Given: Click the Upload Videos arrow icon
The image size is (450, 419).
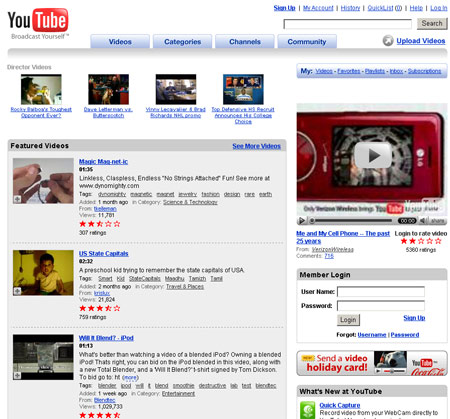Looking at the screenshot, I should click(x=388, y=41).
